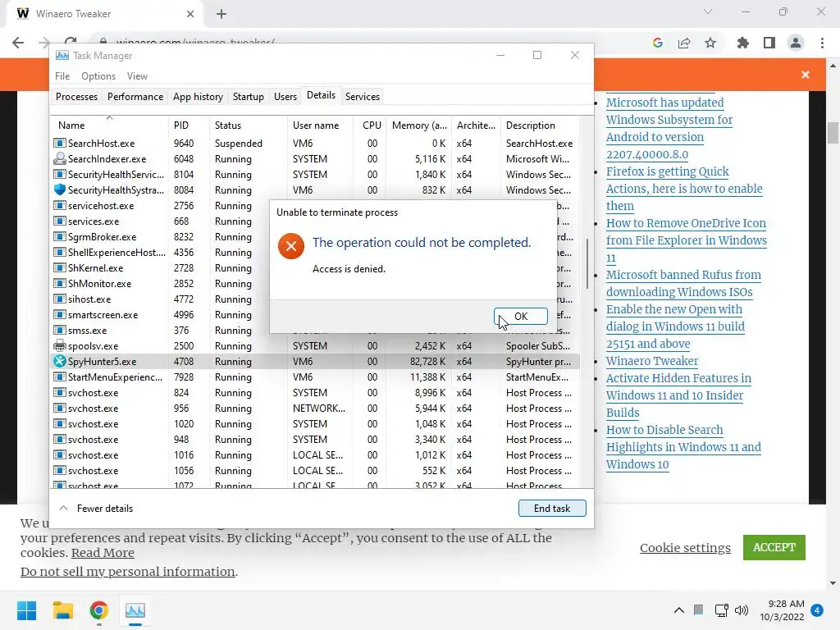Open Chrome three-dot menu

[822, 43]
